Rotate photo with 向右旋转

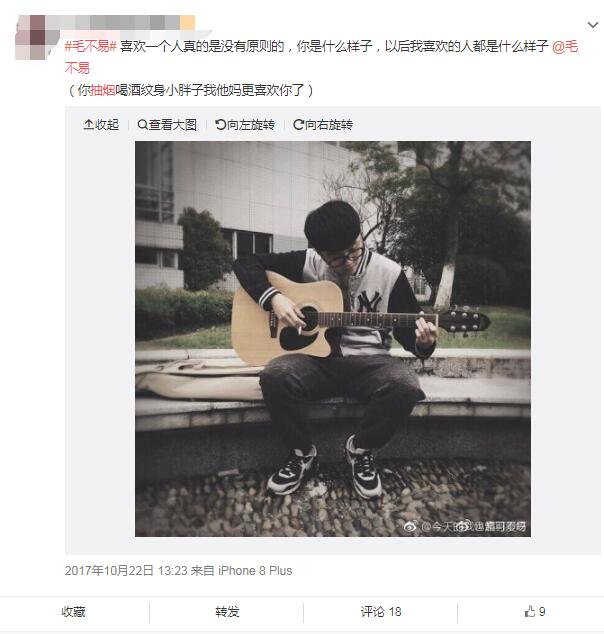click(323, 125)
